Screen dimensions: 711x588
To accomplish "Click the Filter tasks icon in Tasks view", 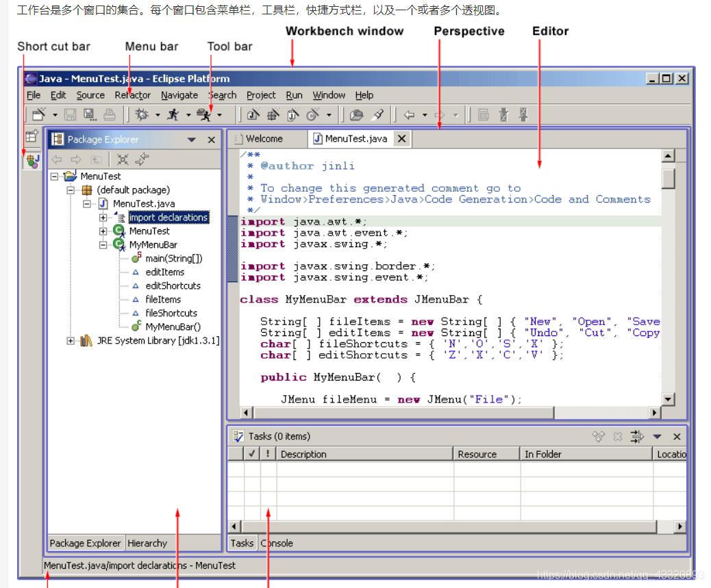I will (637, 437).
